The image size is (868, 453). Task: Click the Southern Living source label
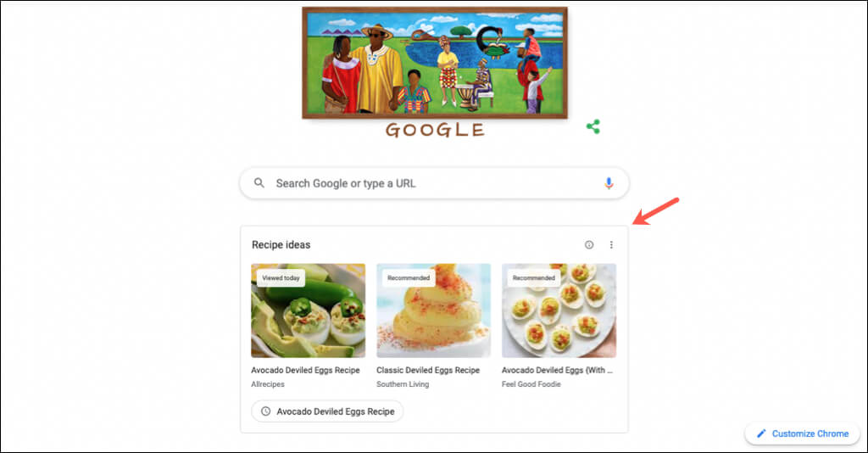(x=403, y=384)
